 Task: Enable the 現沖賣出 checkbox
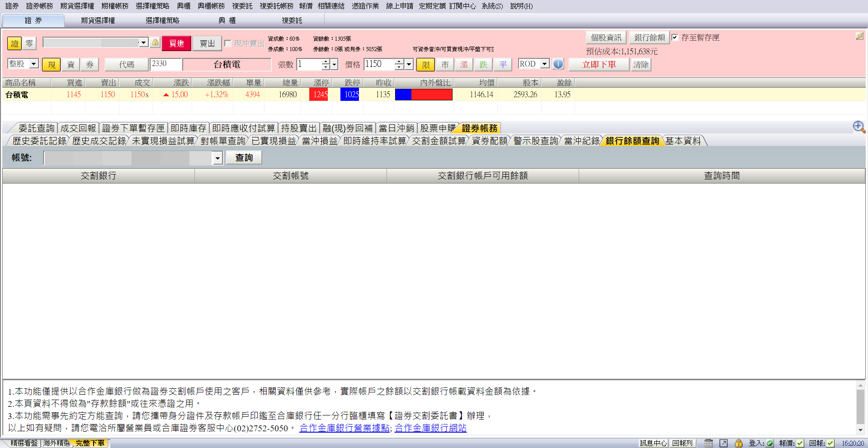point(228,43)
